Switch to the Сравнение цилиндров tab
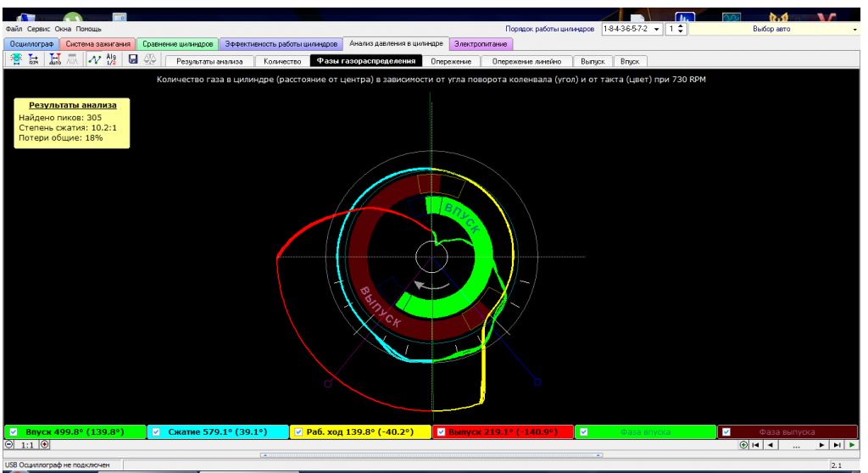 (x=178, y=44)
